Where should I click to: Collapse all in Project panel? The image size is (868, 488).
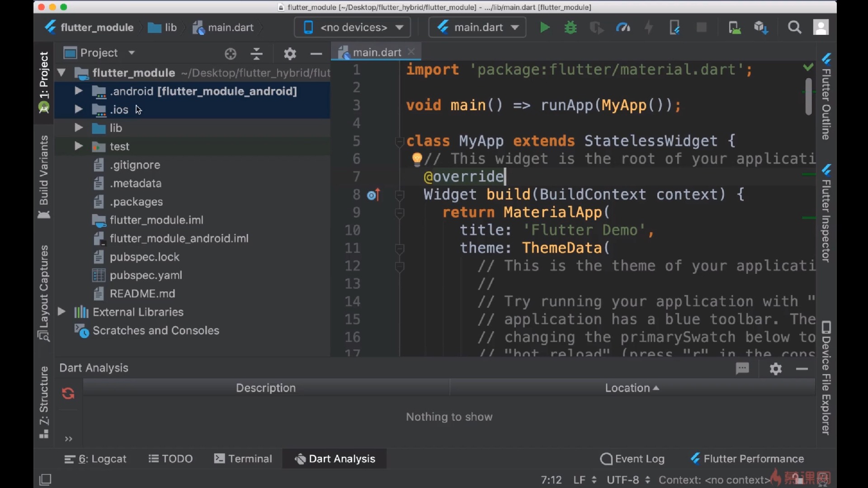point(257,54)
